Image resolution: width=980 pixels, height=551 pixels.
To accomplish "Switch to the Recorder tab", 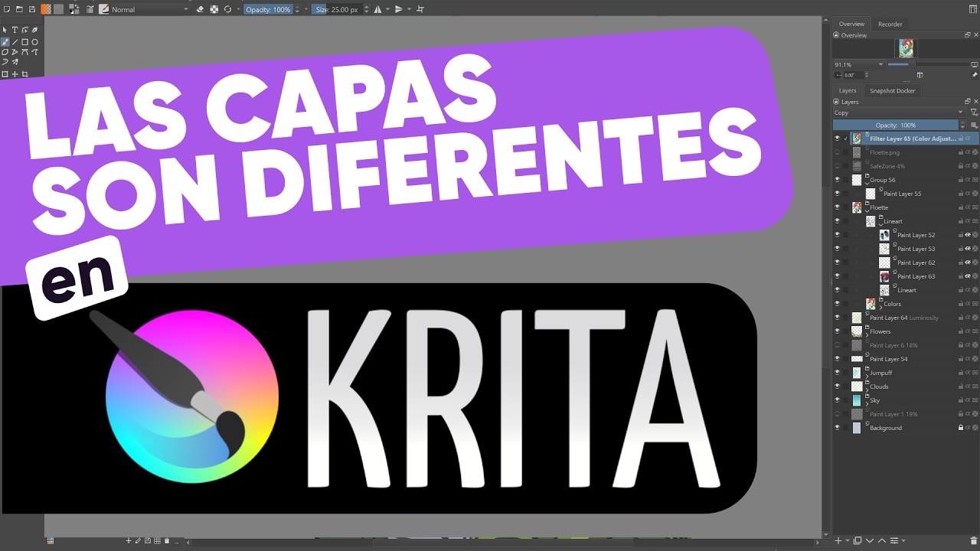I will pyautogui.click(x=890, y=24).
